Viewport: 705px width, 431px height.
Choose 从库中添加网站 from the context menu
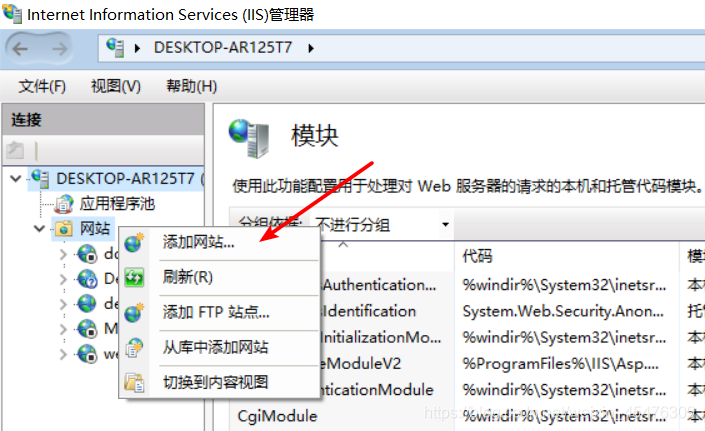click(219, 347)
